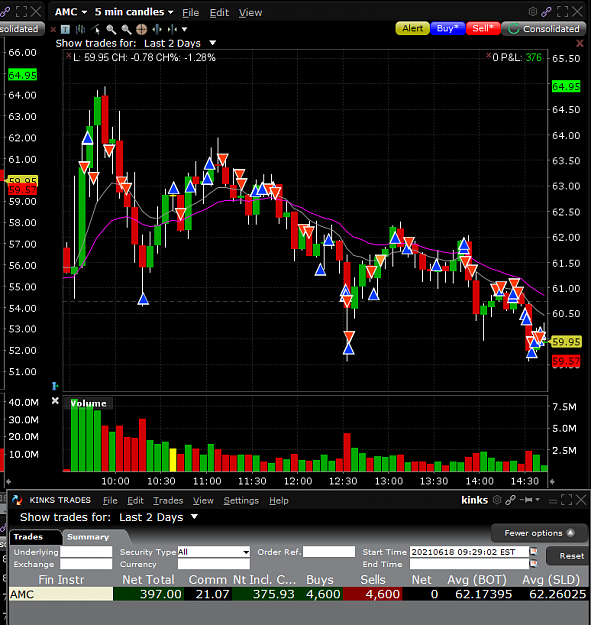Expand the chart toolbar overflow arrow
The width and height of the screenshot is (591, 625).
click(x=185, y=29)
